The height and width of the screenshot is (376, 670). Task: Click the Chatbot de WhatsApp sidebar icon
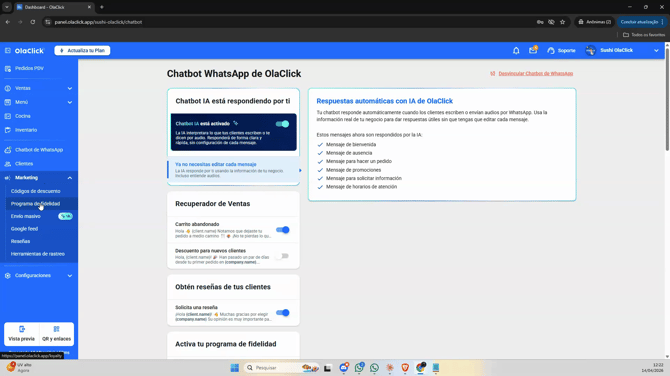8,150
